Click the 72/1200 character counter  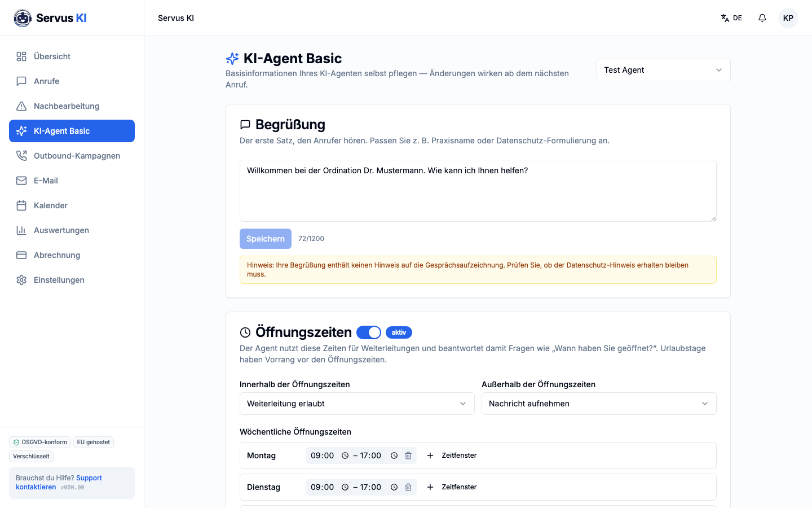[x=311, y=239]
